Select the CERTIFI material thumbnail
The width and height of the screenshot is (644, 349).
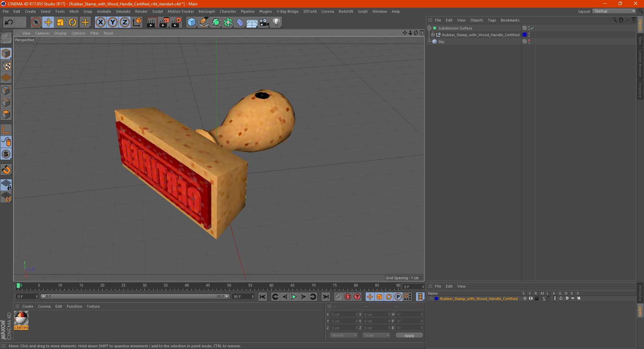(21, 320)
